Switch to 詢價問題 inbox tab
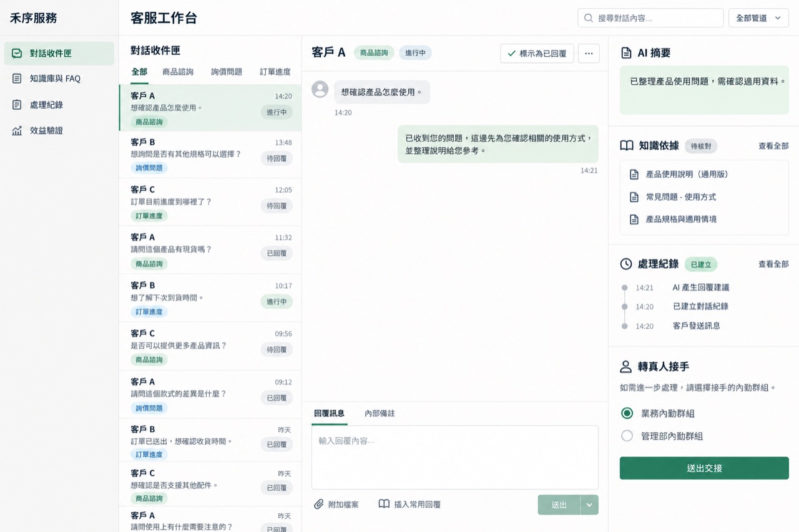The width and height of the screenshot is (799, 532). point(227,72)
